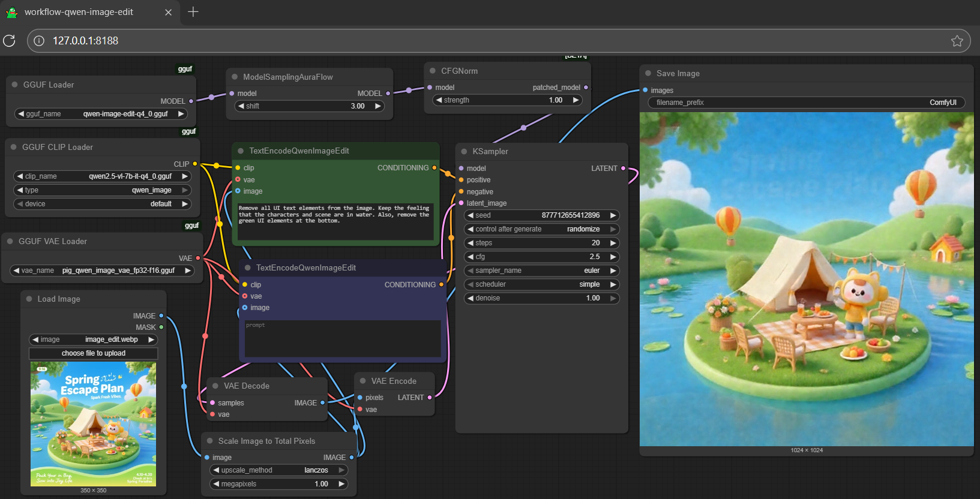Click the green prompt text box

[335, 221]
